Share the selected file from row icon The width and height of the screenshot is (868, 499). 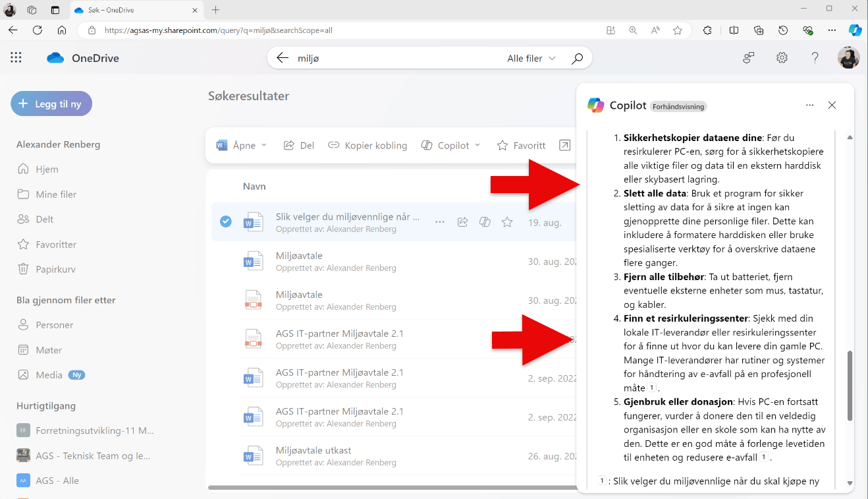pyautogui.click(x=462, y=222)
